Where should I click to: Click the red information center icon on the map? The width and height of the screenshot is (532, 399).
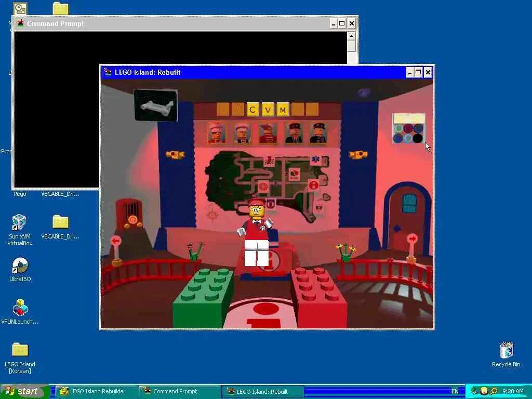pos(313,185)
